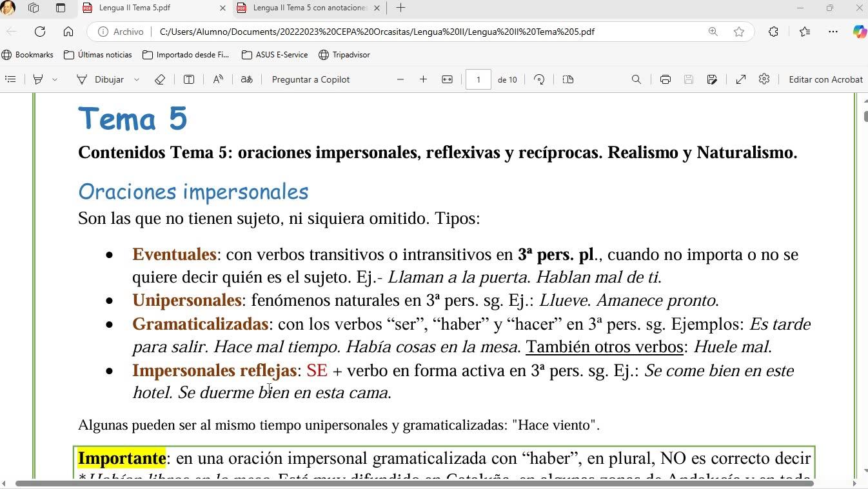Toggle page view layout

567,79
